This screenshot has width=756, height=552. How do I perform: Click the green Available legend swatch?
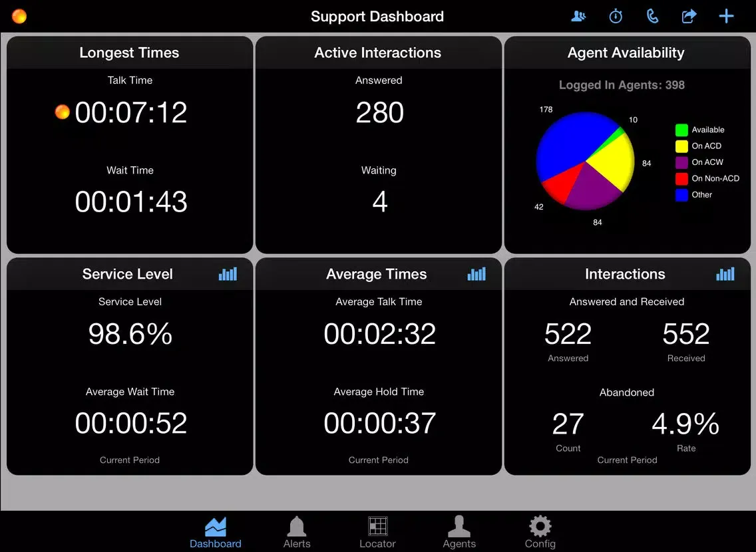681,130
